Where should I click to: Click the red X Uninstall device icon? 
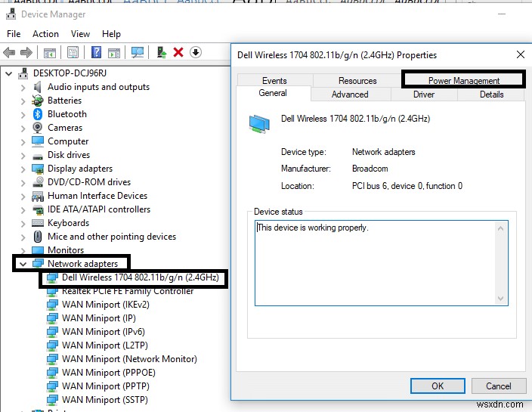[178, 52]
